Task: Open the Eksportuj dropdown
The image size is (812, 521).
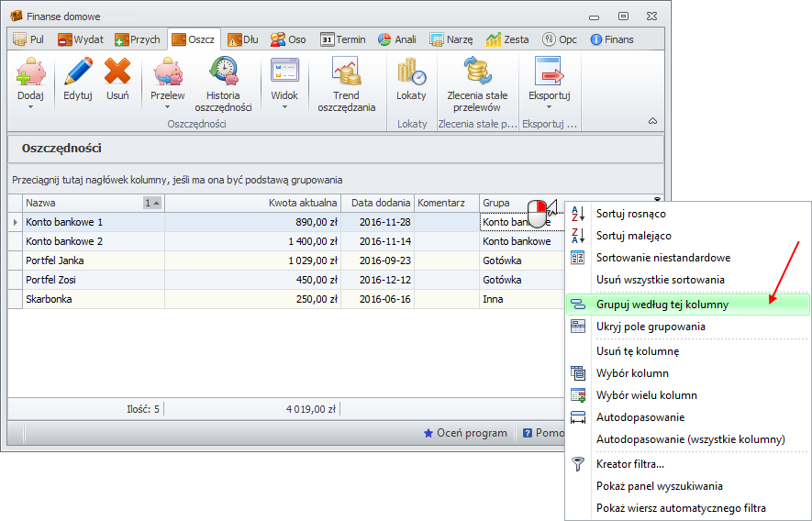Action: pos(550,106)
